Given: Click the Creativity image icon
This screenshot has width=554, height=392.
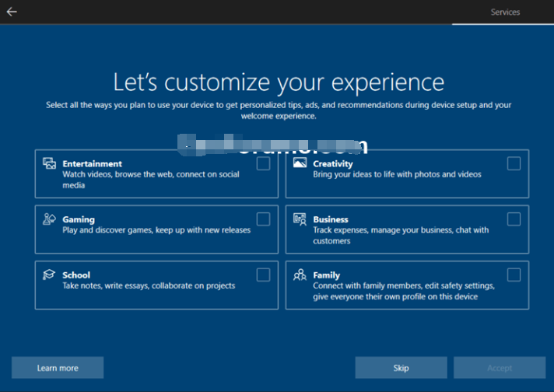Looking at the screenshot, I should [x=300, y=164].
